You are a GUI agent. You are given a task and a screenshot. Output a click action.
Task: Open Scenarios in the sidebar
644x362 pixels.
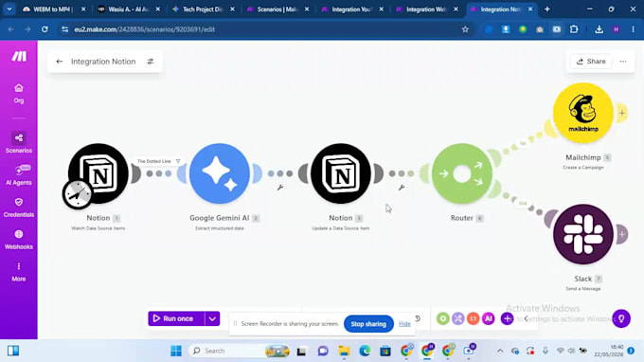(19, 142)
